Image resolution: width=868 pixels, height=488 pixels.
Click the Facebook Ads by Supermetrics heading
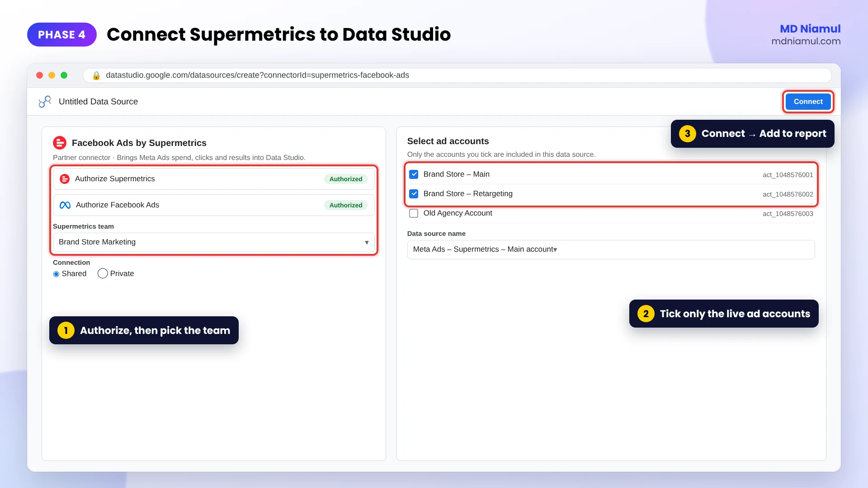(139, 143)
